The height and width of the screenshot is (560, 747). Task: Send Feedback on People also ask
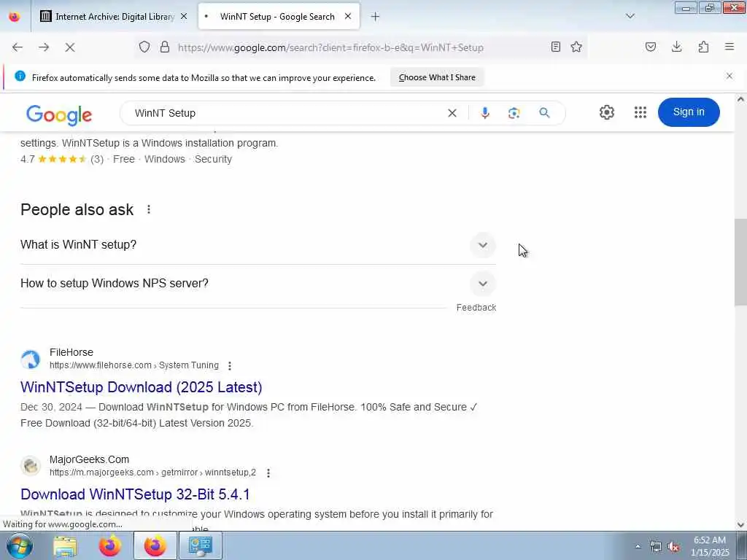[x=476, y=308]
